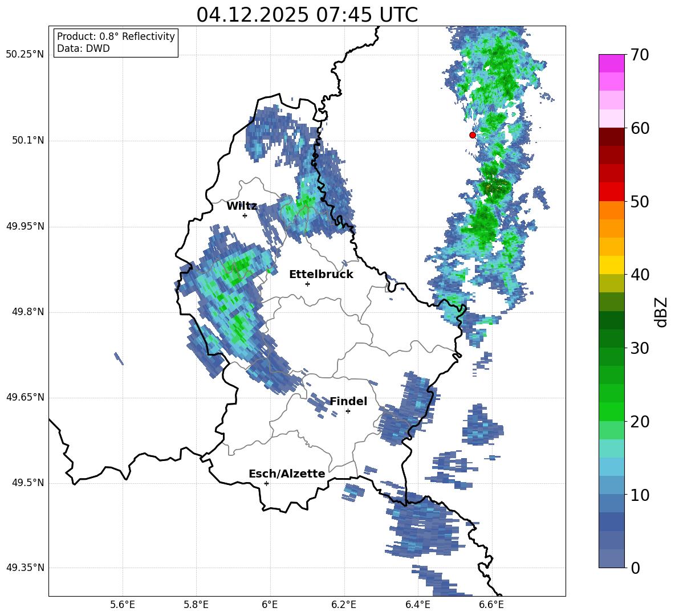The image size is (675, 616).
Task: Click the 49.95°N latitude label
Action: coord(25,226)
